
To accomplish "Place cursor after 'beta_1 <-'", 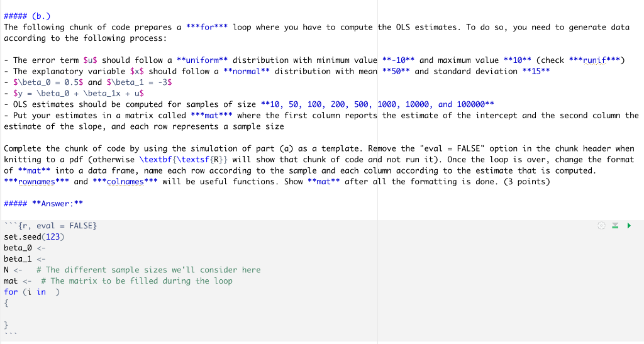I will click(47, 259).
